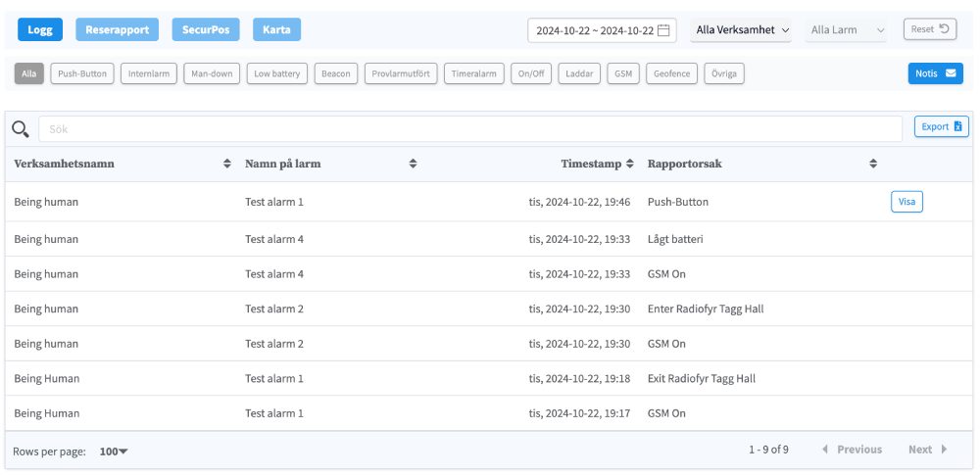Sort by Verksamhetsnamn column arrows
Viewport: 980px width, 476px height.
click(x=227, y=164)
